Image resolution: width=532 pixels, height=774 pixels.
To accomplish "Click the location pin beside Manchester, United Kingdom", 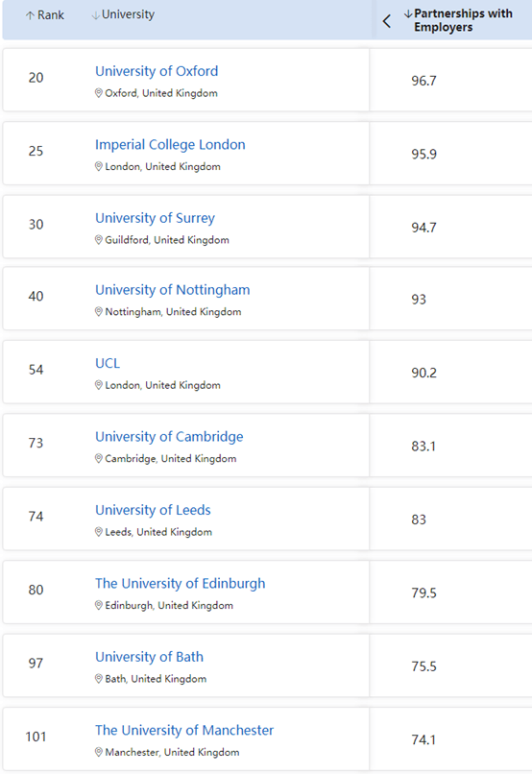I will [x=99, y=752].
